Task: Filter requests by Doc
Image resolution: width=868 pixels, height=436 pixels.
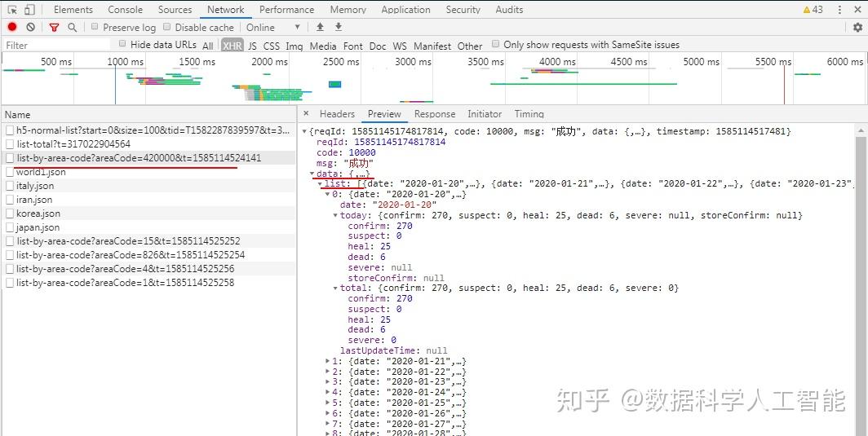Action: coord(378,46)
